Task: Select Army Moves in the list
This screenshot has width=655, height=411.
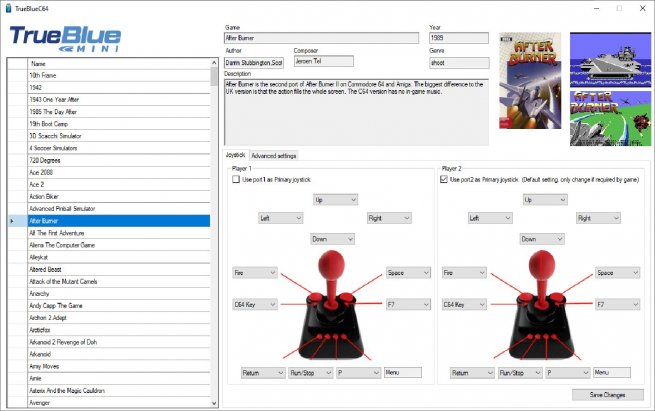Action: tap(119, 366)
